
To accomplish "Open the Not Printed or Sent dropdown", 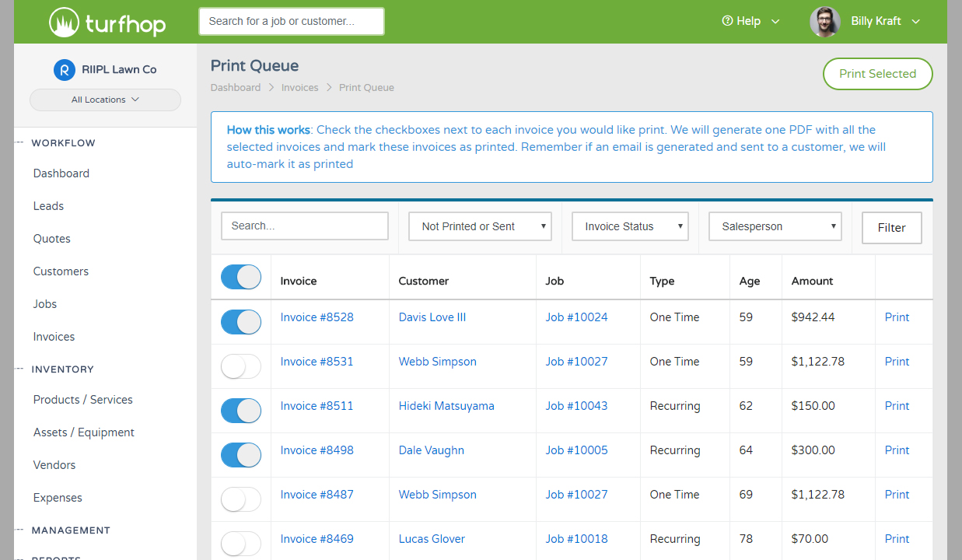I will 480,226.
